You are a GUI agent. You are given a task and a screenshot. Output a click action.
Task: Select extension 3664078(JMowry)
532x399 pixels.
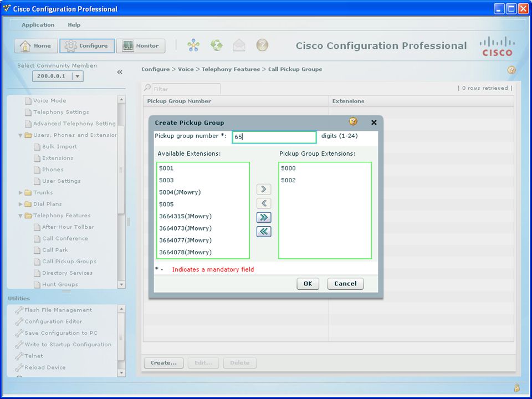pyautogui.click(x=203, y=253)
